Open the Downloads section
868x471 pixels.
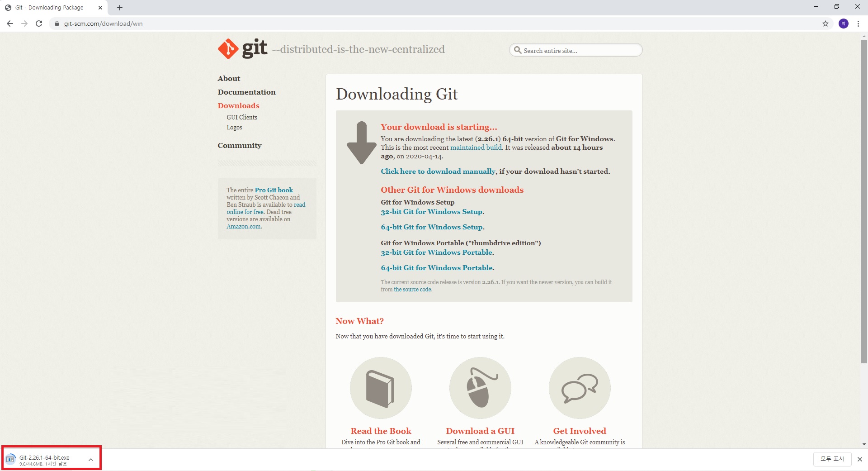tap(238, 106)
